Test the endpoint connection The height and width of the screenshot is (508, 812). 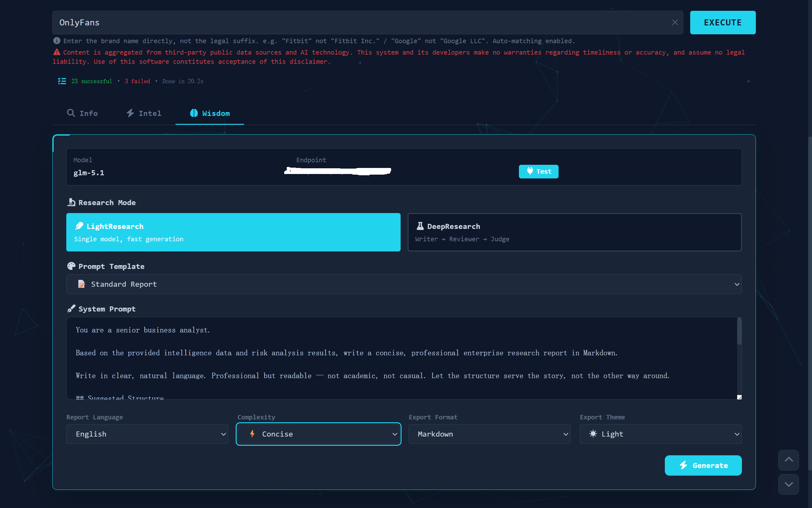point(538,171)
